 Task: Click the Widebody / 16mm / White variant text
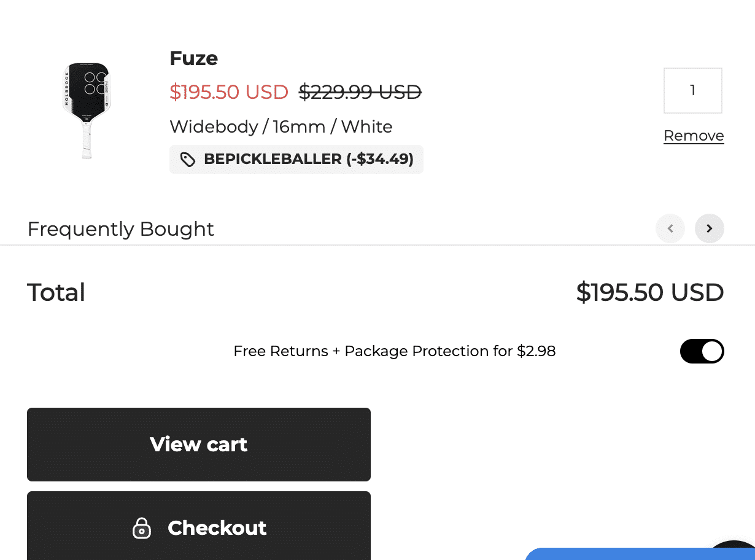(x=281, y=127)
